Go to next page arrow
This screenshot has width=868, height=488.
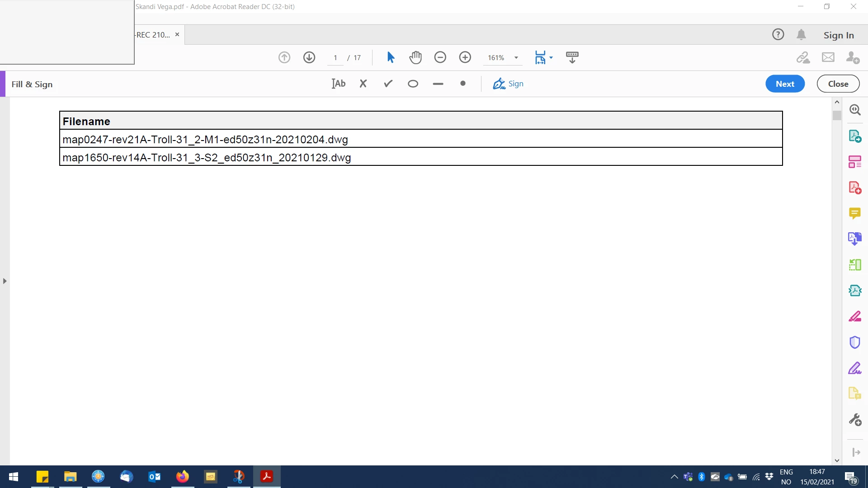click(309, 57)
